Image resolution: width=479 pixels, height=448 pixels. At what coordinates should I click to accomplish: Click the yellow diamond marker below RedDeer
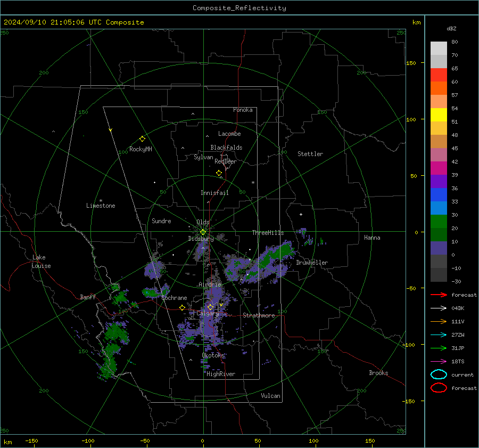pos(219,173)
